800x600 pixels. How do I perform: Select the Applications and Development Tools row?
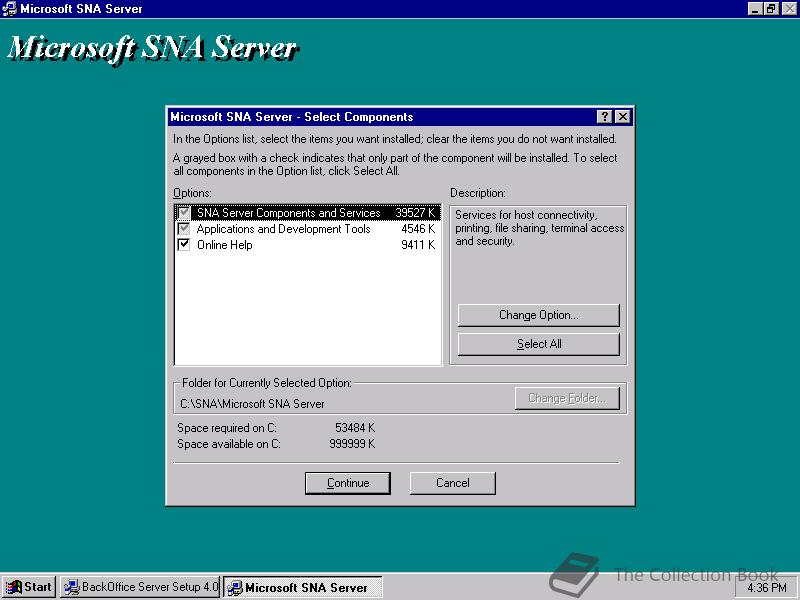[x=307, y=229]
